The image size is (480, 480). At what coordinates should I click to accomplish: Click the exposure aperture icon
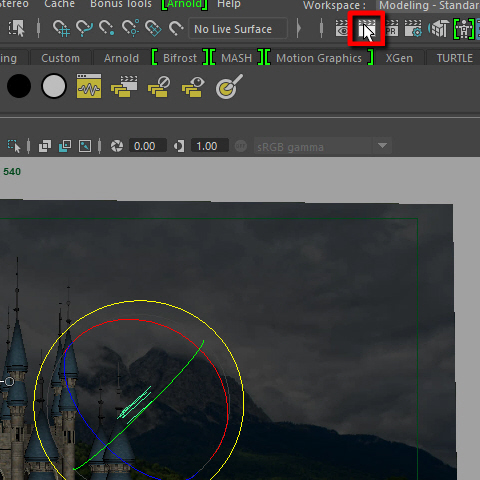(x=117, y=146)
